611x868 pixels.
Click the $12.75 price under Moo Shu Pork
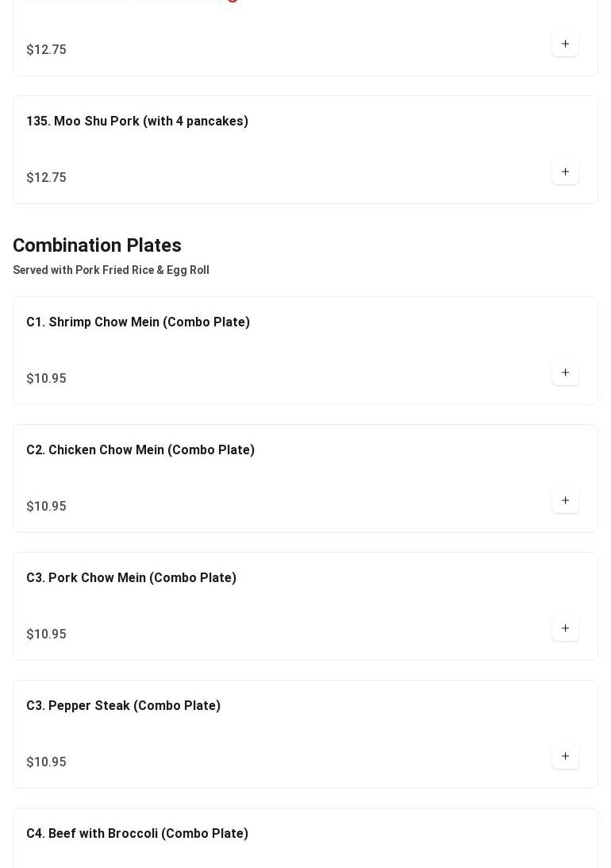[x=46, y=178]
